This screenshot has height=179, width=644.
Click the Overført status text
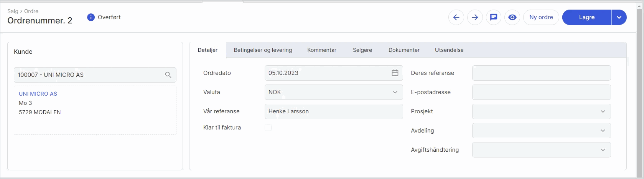(109, 17)
